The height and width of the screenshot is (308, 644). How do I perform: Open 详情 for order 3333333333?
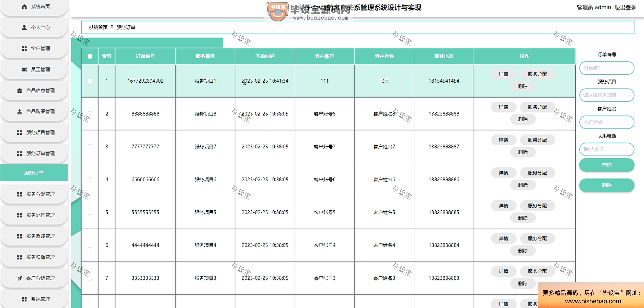point(504,271)
